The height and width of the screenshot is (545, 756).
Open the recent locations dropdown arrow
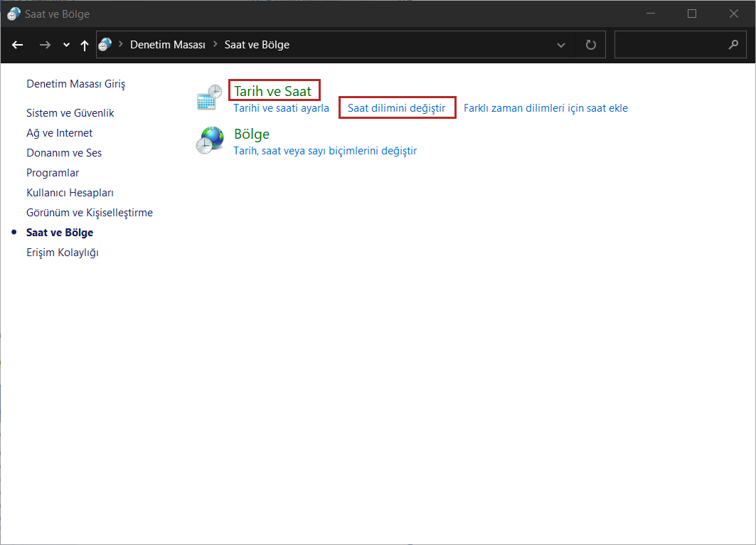click(x=66, y=45)
